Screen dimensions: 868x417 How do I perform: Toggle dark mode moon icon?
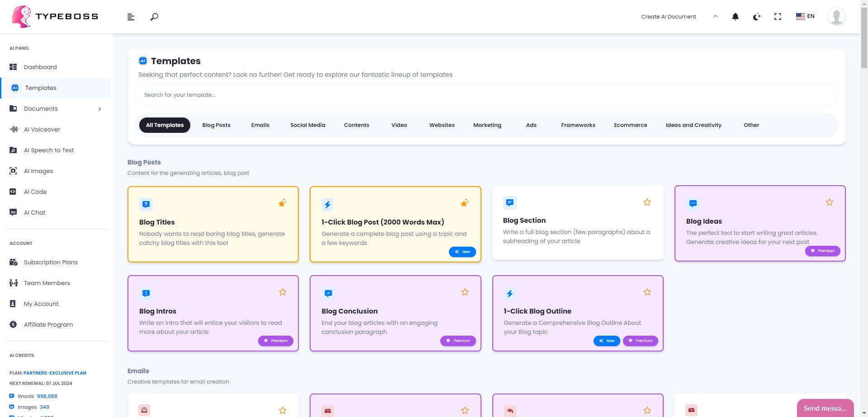[756, 17]
